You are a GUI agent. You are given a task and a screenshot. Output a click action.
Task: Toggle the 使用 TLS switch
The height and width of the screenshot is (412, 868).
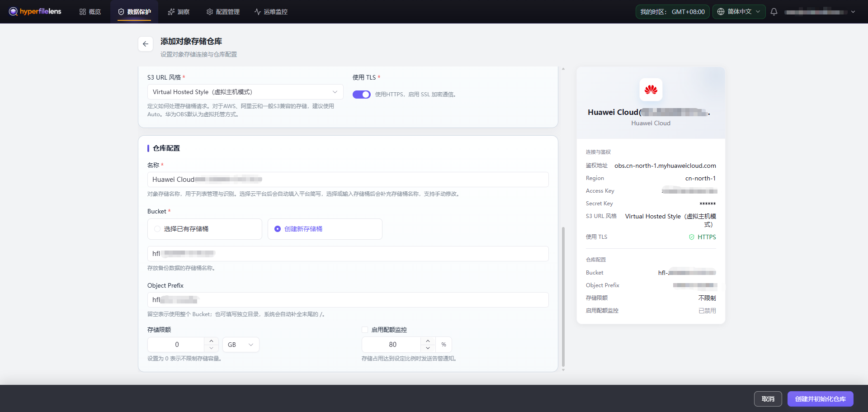361,95
